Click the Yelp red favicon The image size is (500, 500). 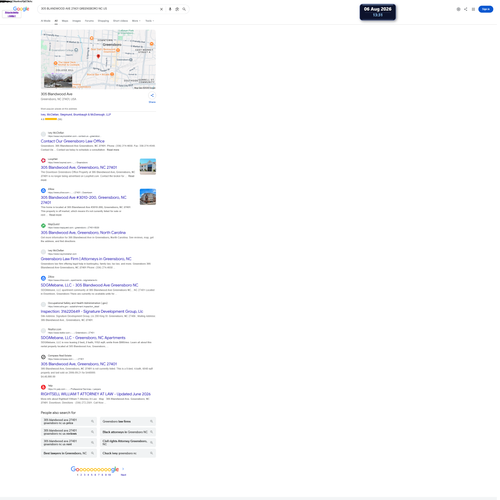coord(43,387)
